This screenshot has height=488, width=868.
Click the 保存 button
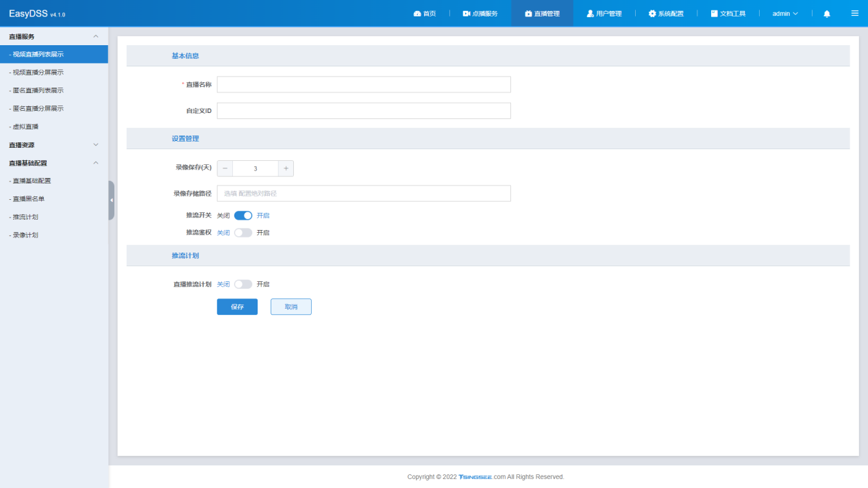coord(237,307)
